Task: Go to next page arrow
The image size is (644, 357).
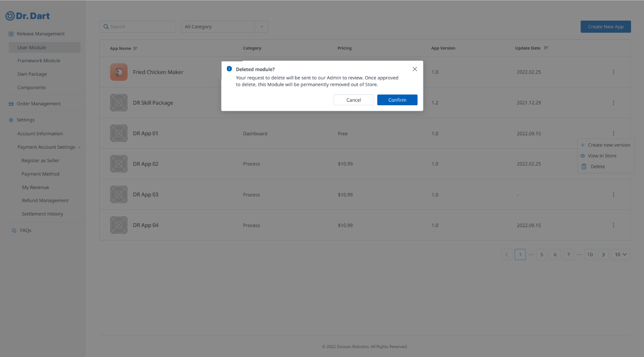Action: (603, 254)
